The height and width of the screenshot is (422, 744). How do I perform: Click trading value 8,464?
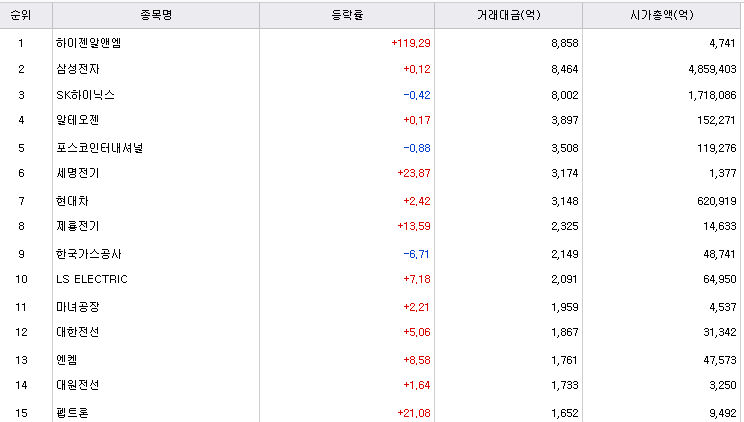coord(565,69)
